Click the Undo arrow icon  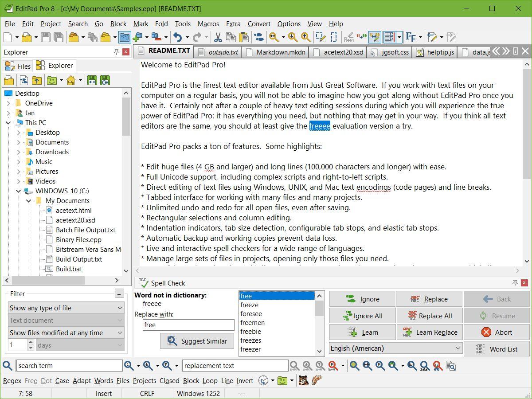[x=178, y=38]
